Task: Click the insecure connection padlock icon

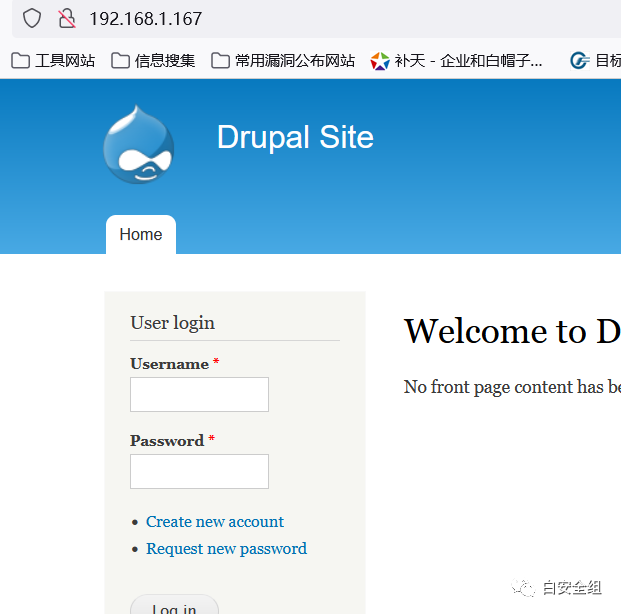Action: 66,18
